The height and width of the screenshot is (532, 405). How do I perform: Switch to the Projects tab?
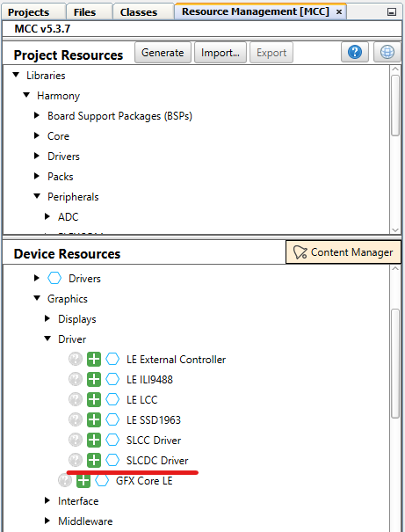coord(33,12)
